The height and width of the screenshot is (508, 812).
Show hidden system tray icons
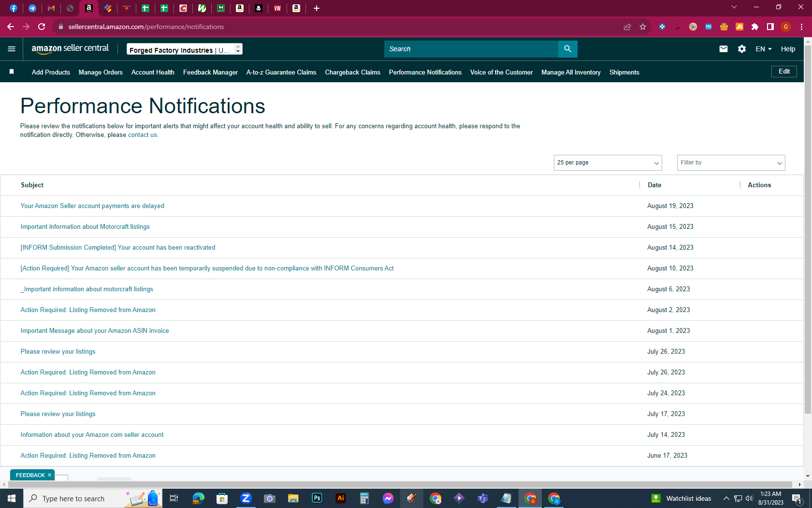click(726, 498)
